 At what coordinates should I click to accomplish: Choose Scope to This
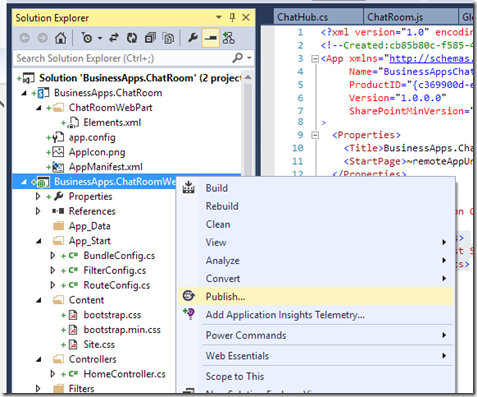[x=316, y=377]
